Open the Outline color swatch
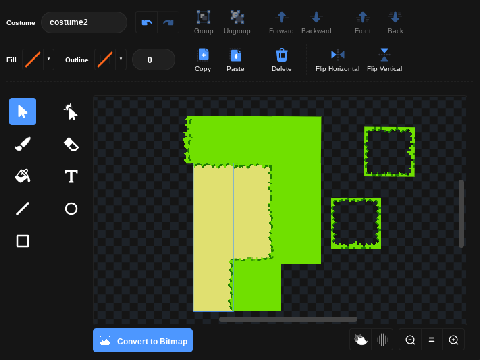This screenshot has height=360, width=480. pos(105,60)
